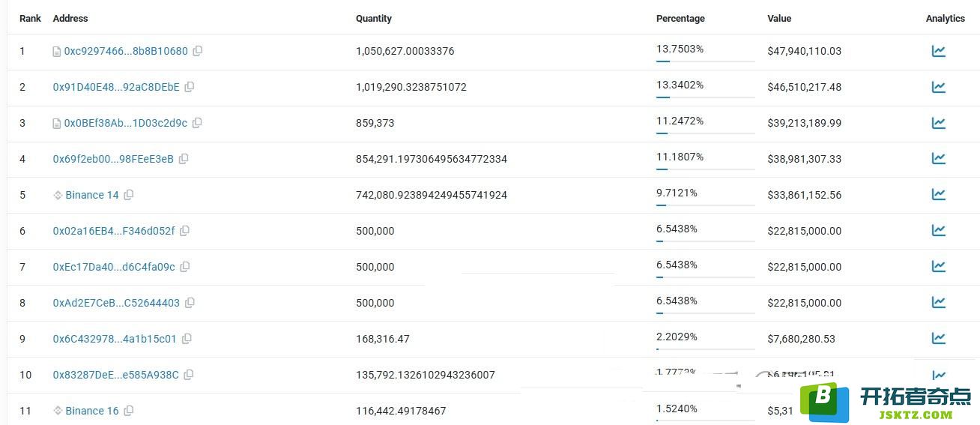Copy the Binance 14 address
Image resolution: width=980 pixels, height=425 pixels.
tap(129, 195)
